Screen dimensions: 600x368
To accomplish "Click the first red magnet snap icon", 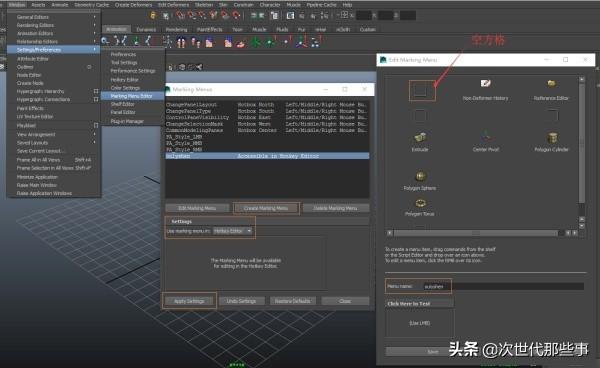I will coord(180,15).
